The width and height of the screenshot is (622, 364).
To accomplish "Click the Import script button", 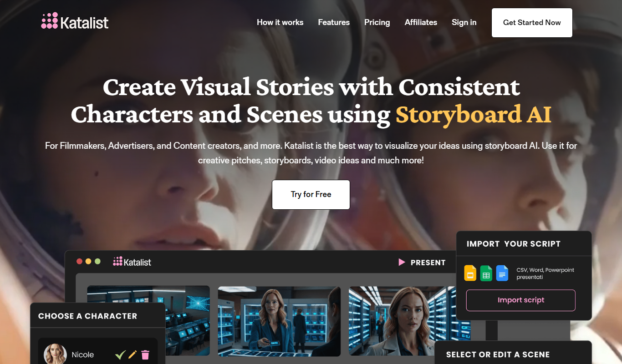I will click(x=521, y=300).
